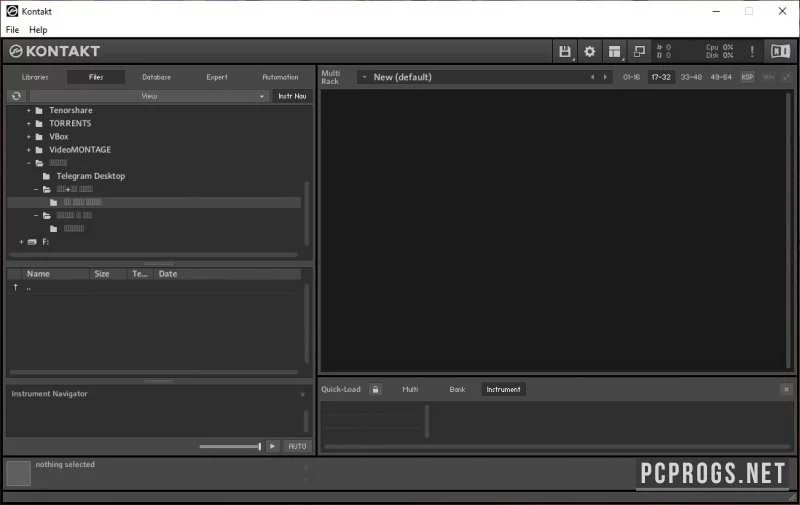800x505 pixels.
Task: Switch to the Database tab
Action: [x=157, y=77]
